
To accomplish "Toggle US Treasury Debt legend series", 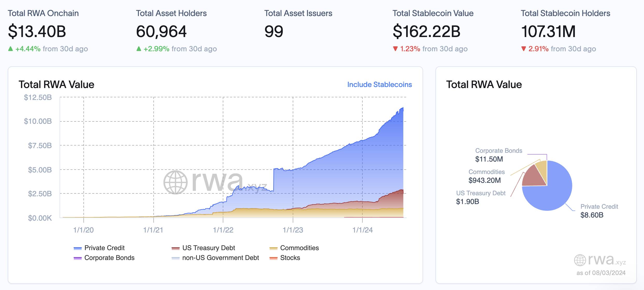I will click(x=209, y=248).
